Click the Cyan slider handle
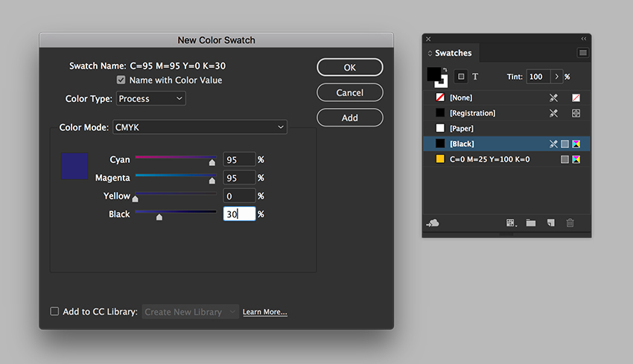Screen dimensions: 633x364 212,162
